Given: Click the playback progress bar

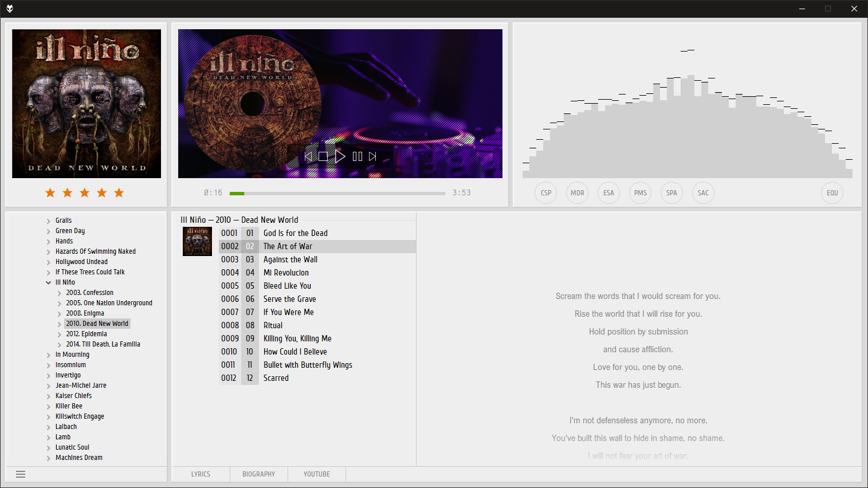Looking at the screenshot, I should tap(337, 194).
